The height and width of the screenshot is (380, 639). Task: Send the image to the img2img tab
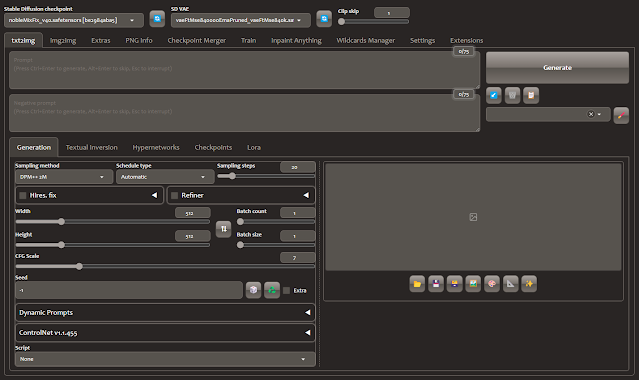pos(473,284)
